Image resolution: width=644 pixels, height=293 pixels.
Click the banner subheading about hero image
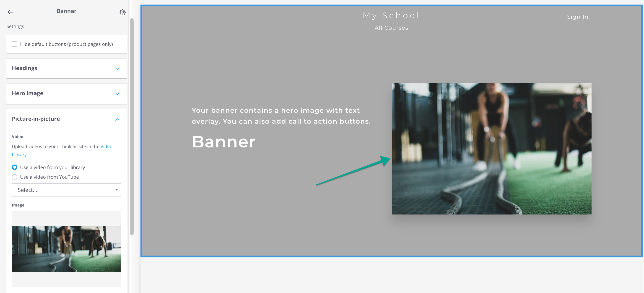pyautogui.click(x=281, y=116)
